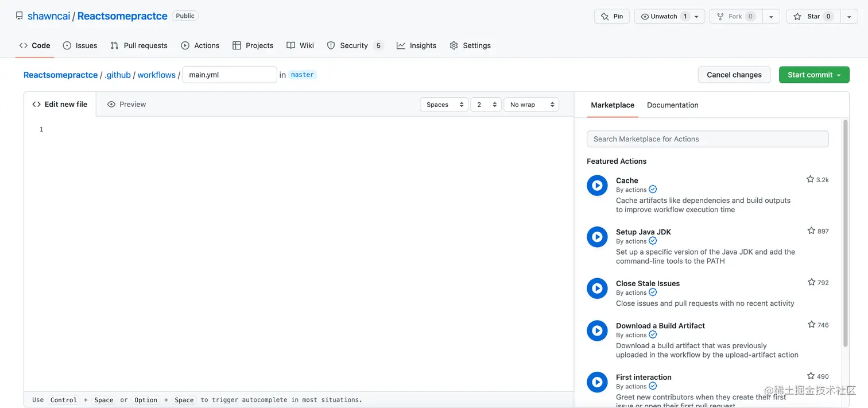The height and width of the screenshot is (408, 868).
Task: Open the Download a Build Artifact title
Action: 660,326
